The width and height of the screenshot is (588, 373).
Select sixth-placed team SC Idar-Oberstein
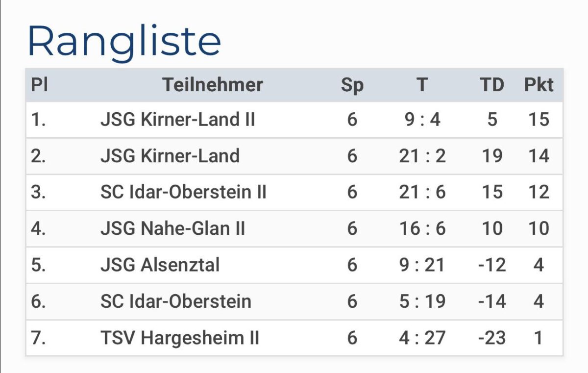tap(175, 301)
